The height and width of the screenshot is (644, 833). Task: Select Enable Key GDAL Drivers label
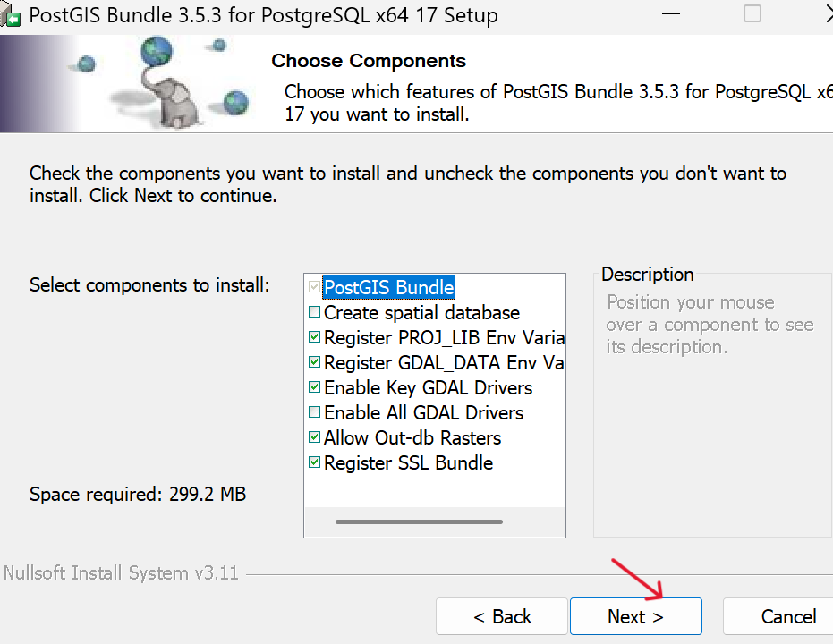429,388
